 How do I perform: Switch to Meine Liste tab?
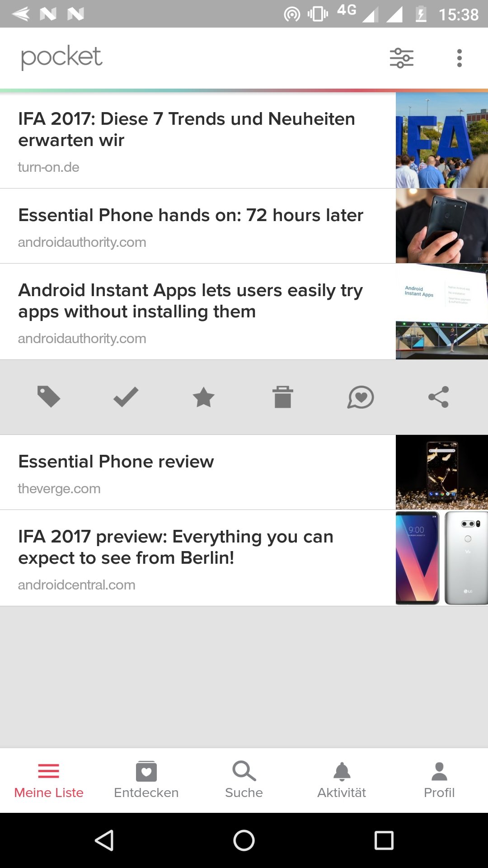click(x=49, y=780)
